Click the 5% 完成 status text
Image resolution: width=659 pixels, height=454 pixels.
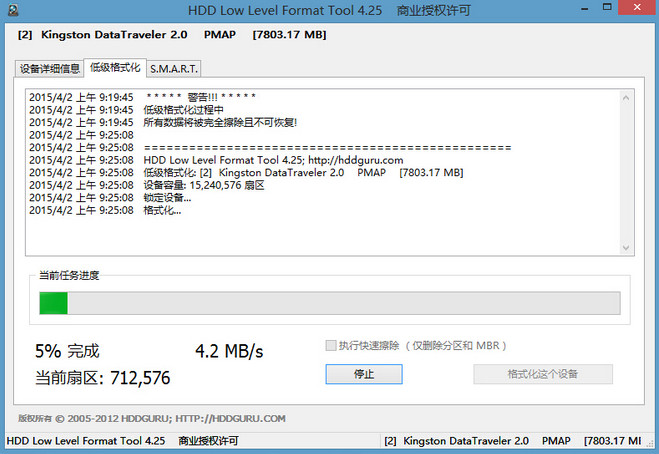(x=67, y=351)
